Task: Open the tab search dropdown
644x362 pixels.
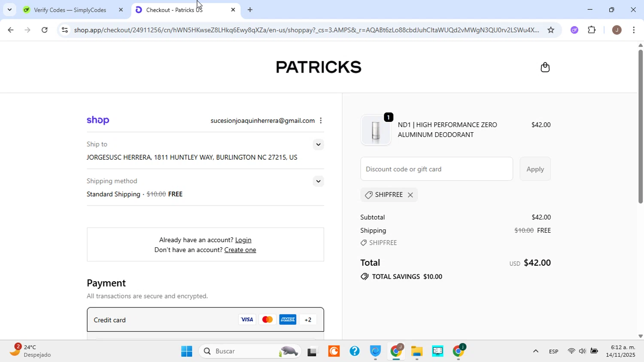Action: coord(9,9)
